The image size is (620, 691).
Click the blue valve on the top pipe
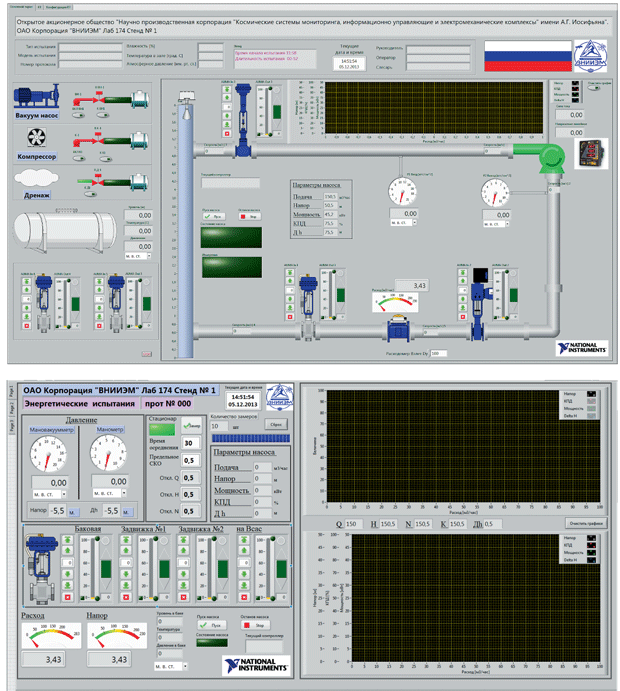point(243,120)
